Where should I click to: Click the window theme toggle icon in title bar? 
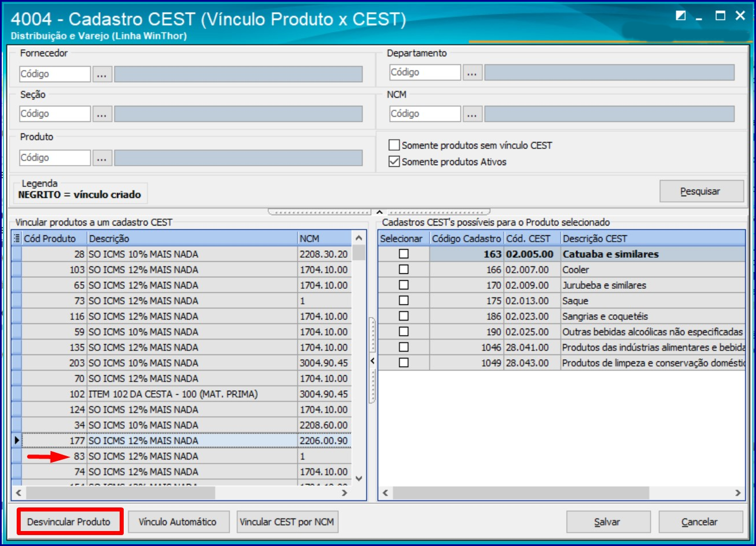click(x=681, y=17)
